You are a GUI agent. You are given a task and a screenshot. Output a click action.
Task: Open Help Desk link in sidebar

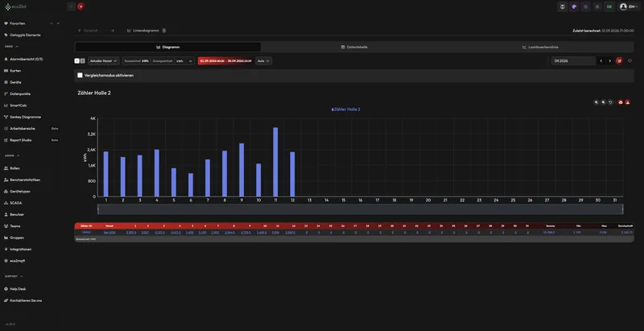point(18,289)
